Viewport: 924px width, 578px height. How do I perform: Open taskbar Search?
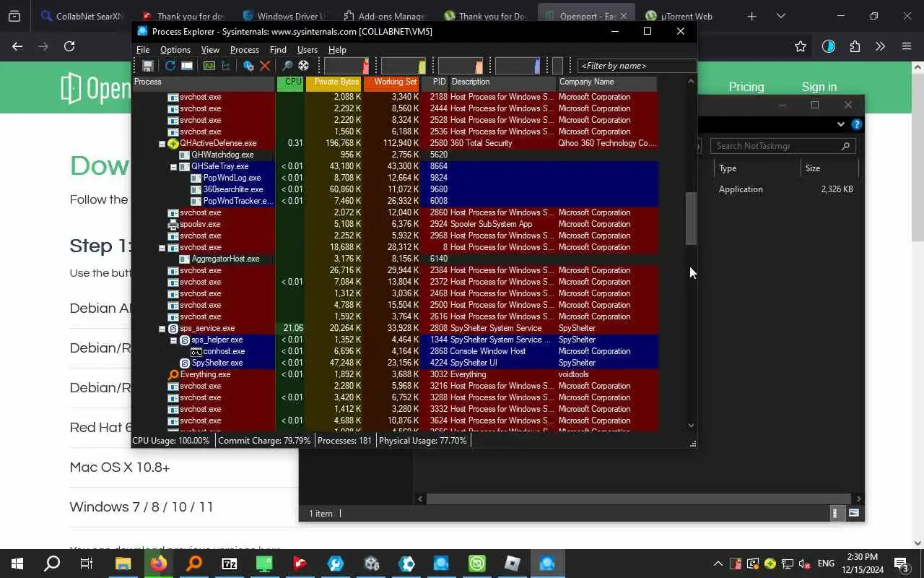coord(52,564)
